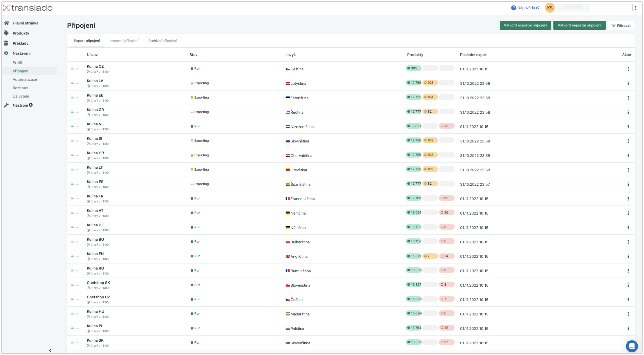This screenshot has width=644, height=355.
Task: Click the green 305 products badge
Action: (x=413, y=68)
